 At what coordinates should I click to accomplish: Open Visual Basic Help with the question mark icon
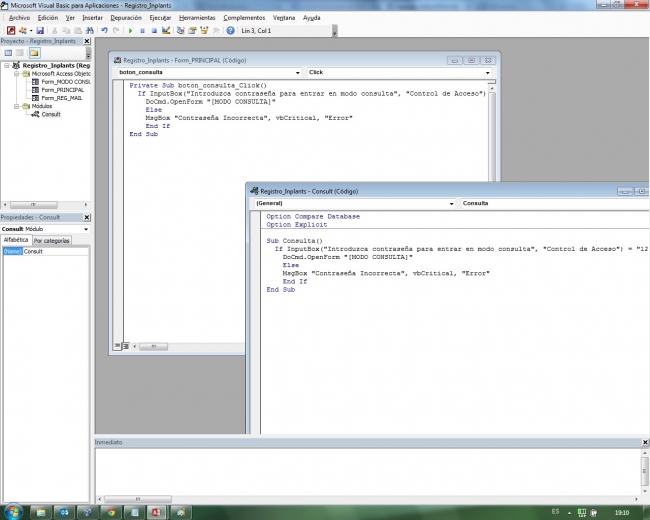[x=230, y=30]
